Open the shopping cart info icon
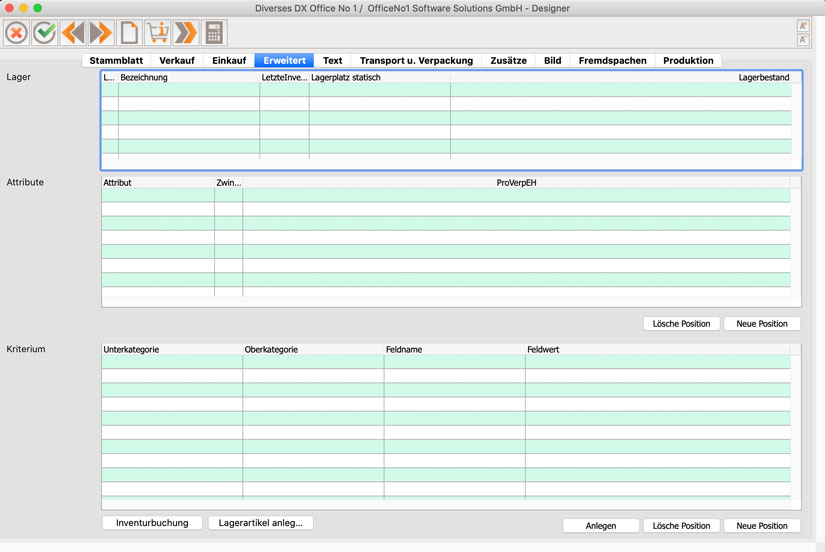The width and height of the screenshot is (825, 552). coord(157,33)
